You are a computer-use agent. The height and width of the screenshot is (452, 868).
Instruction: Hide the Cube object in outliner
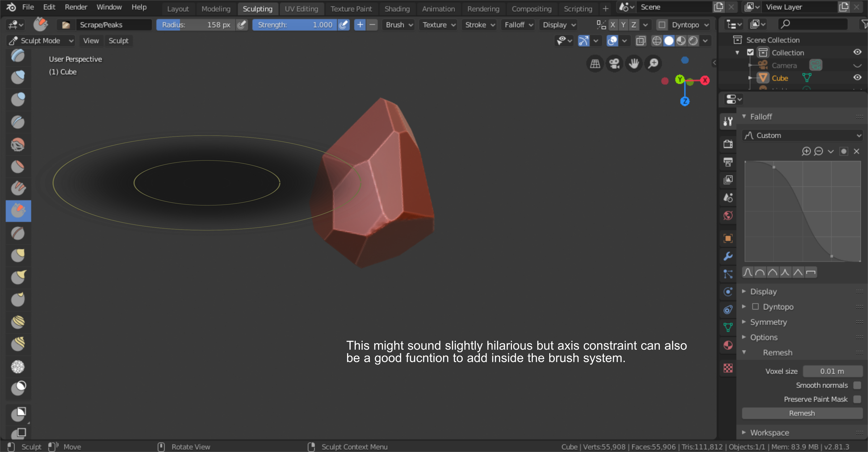click(857, 78)
